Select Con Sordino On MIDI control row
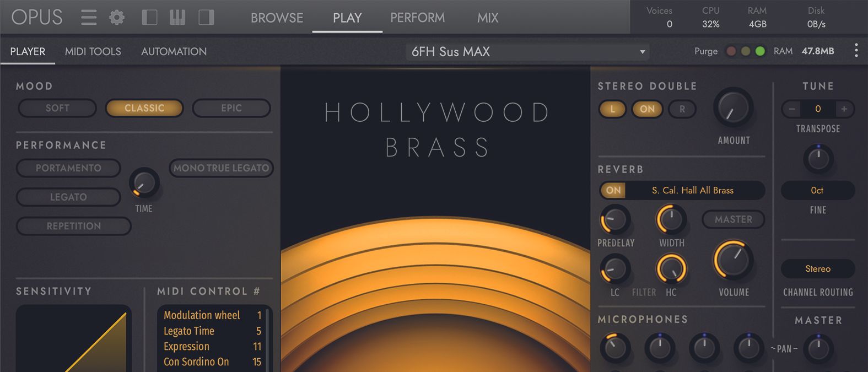868x372 pixels. (x=212, y=362)
